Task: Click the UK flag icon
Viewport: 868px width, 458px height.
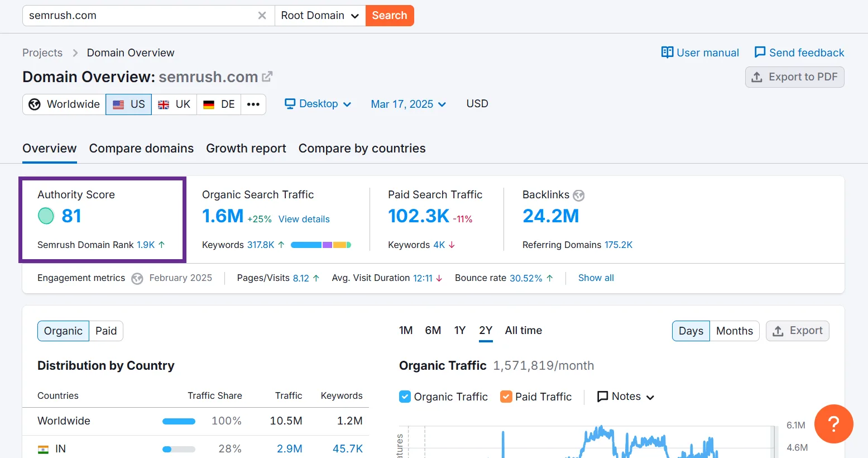Action: [164, 104]
